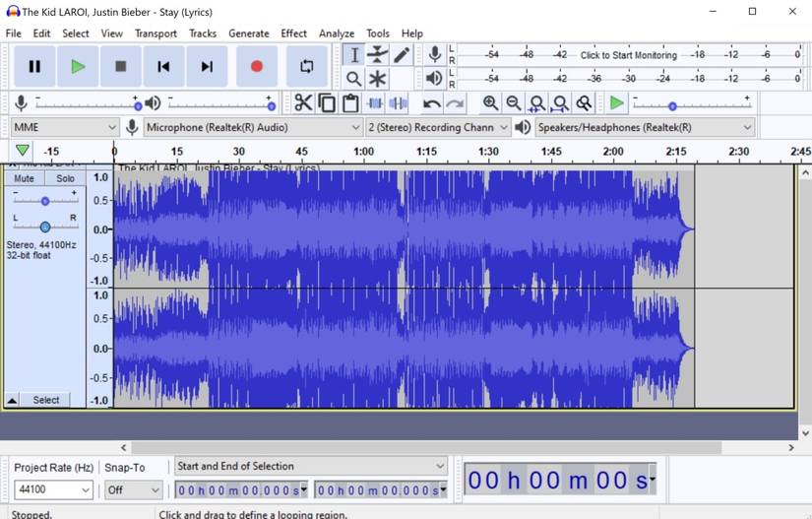Open the Speakers/Headphones playback device dropdown
The image size is (812, 519).
[x=645, y=127]
